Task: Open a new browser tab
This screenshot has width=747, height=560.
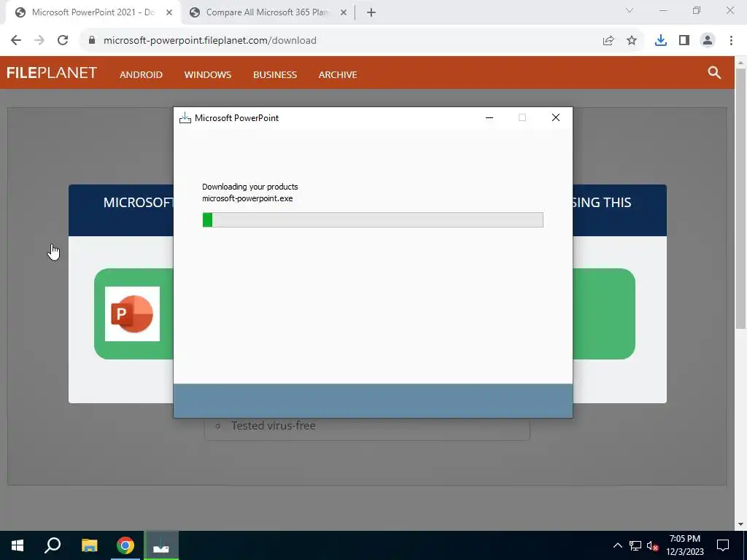Action: (x=371, y=13)
